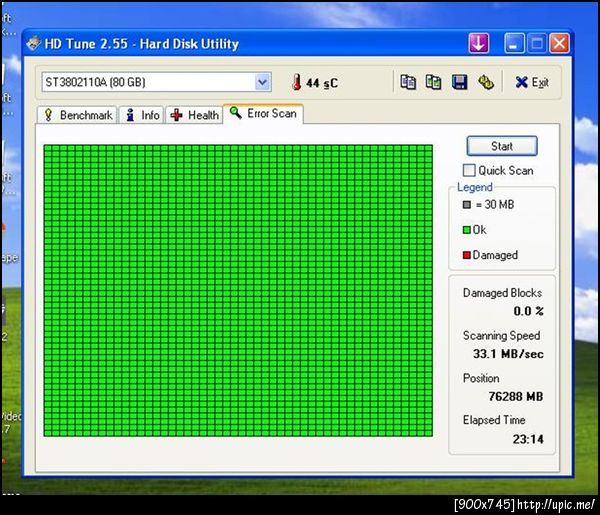Screen dimensions: 600x515
Task: Click the copy text to clipboard icon
Action: tap(408, 82)
